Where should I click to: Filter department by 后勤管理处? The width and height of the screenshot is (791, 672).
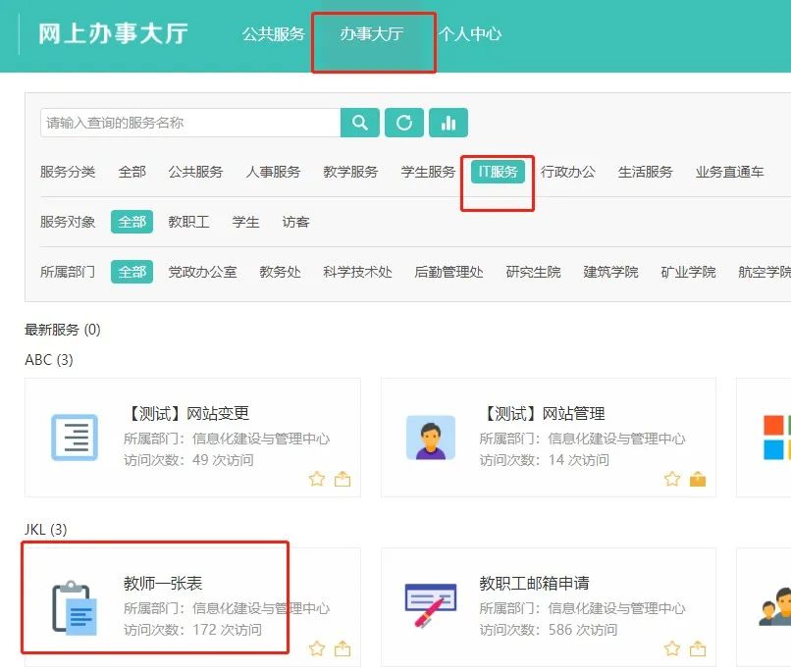point(448,272)
